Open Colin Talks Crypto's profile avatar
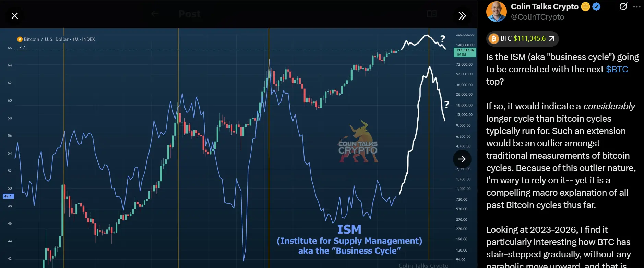The width and height of the screenshot is (644, 268). click(496, 12)
